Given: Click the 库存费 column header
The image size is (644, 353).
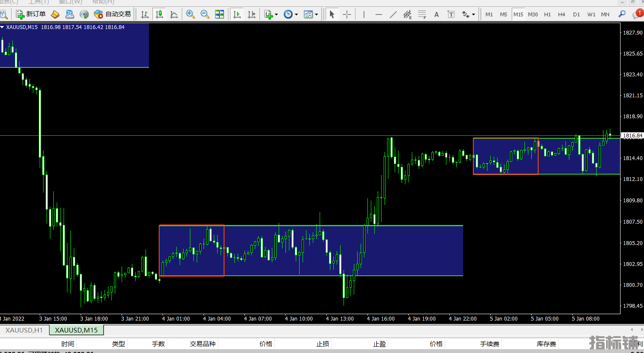Looking at the screenshot, I should tap(546, 344).
